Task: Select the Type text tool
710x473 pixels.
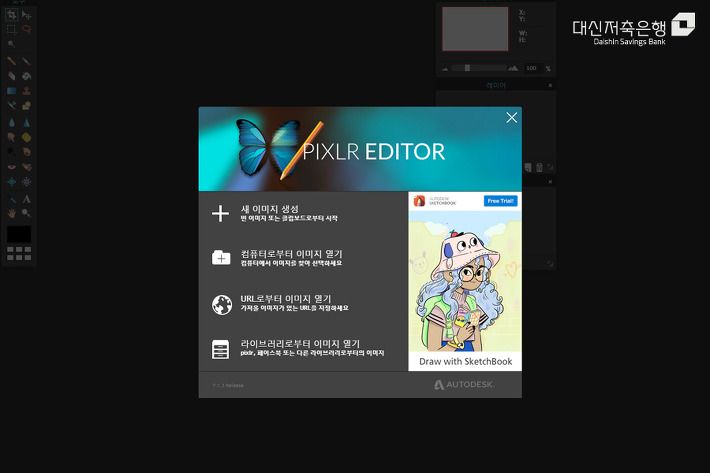Action: pyautogui.click(x=26, y=199)
